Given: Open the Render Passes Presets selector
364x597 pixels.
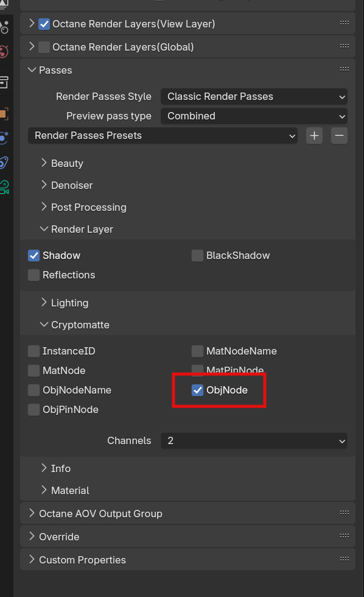Looking at the screenshot, I should click(163, 135).
